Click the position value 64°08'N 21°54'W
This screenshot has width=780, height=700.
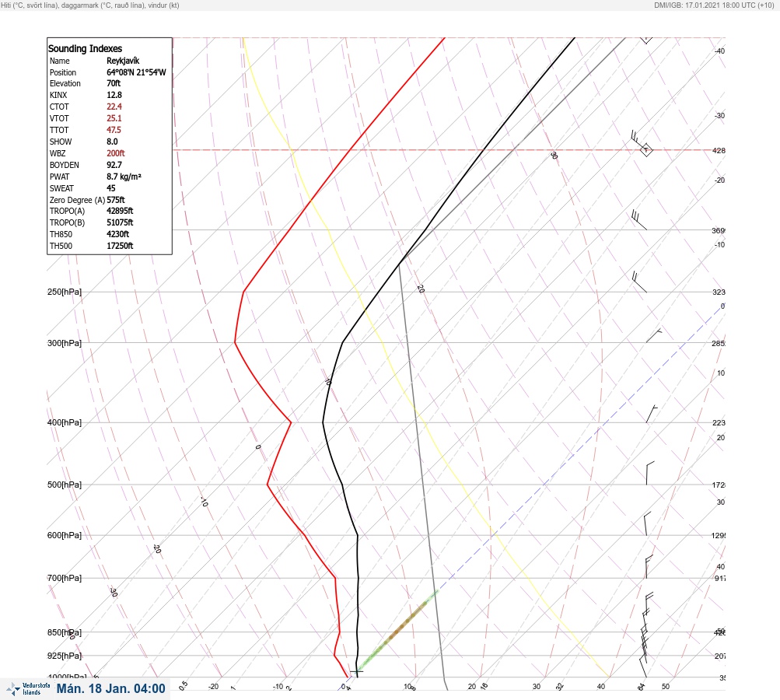[136, 72]
